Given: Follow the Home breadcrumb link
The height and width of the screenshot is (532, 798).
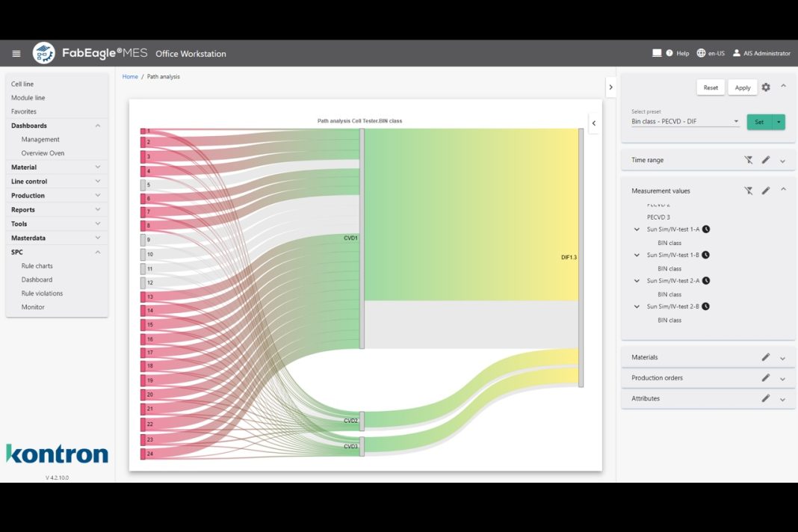Looking at the screenshot, I should tap(130, 76).
